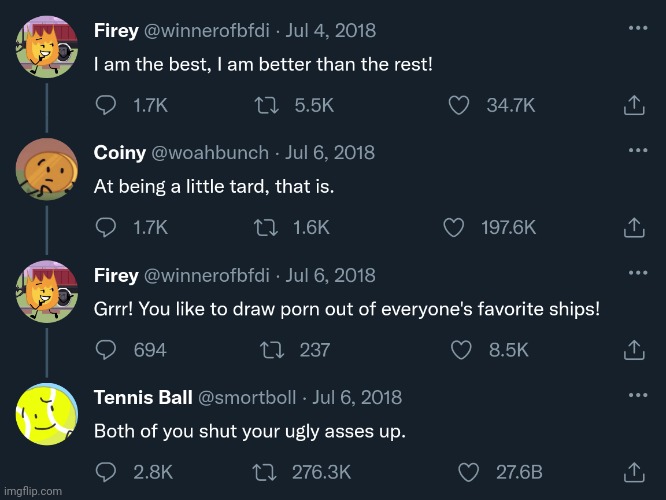Share Tennis Ball's tweet
666x500 pixels.
pyautogui.click(x=633, y=472)
